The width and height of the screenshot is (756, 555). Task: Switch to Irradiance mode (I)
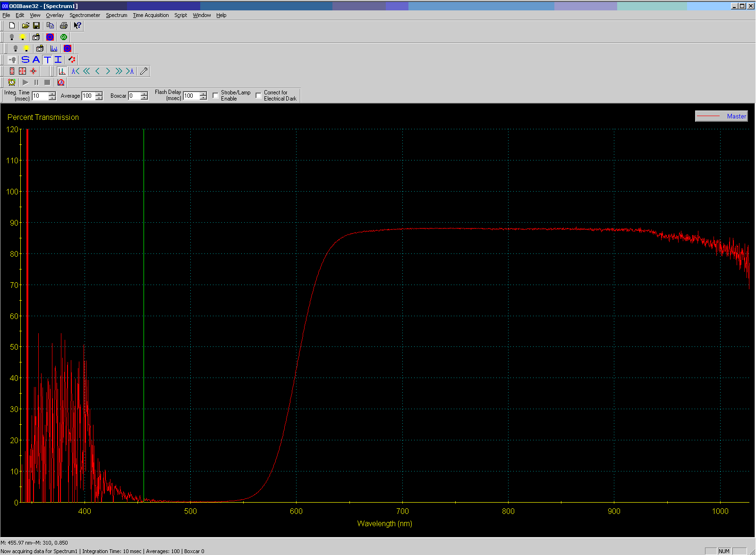click(58, 59)
